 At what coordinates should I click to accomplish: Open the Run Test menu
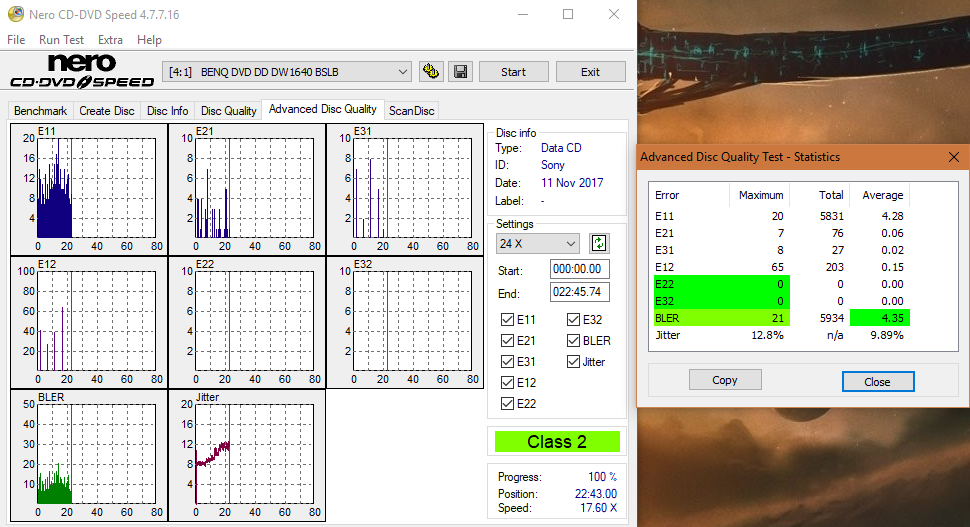pyautogui.click(x=61, y=40)
